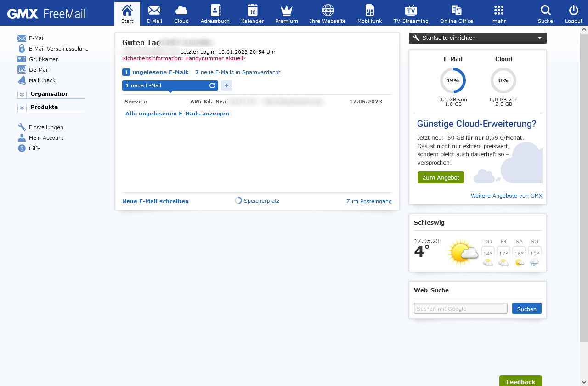The width and height of the screenshot is (588, 386).
Task: Open the Cloud icon in top navigation
Action: [x=181, y=14]
